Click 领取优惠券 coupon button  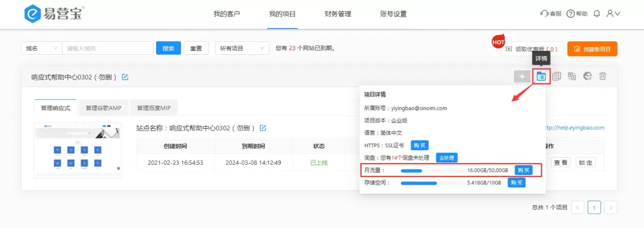coord(532,49)
